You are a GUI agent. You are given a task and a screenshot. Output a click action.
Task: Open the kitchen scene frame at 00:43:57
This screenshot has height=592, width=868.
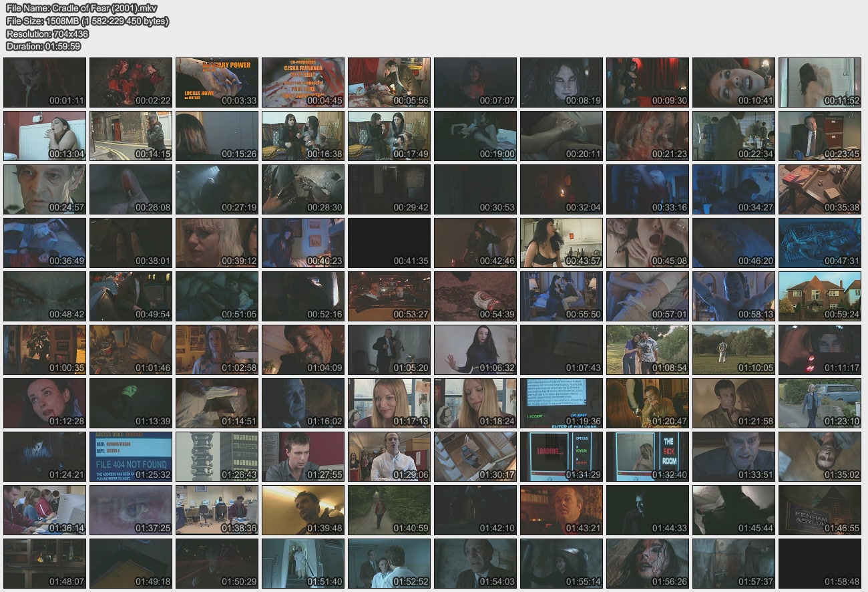pos(562,243)
